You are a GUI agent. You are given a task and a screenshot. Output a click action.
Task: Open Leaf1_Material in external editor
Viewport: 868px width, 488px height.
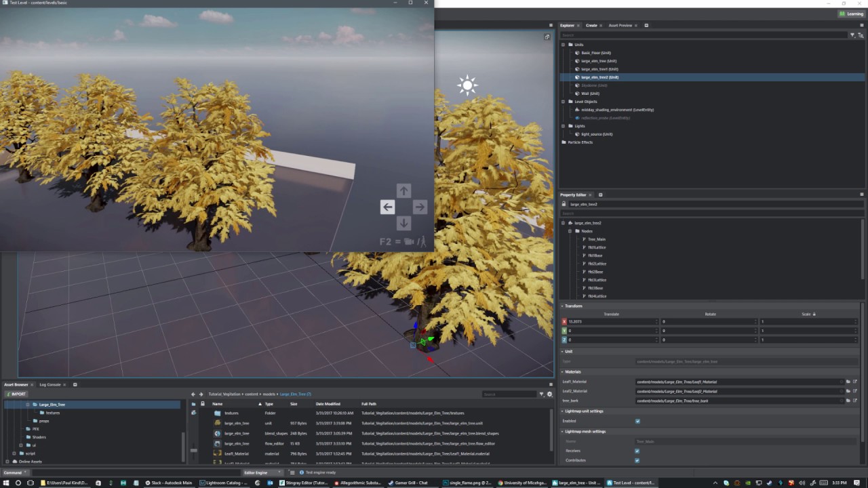855,382
